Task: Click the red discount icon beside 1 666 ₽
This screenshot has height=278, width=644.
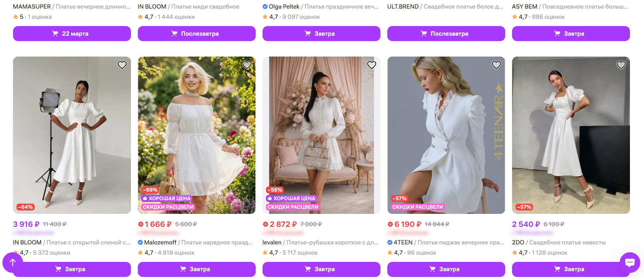Action: 141,224
